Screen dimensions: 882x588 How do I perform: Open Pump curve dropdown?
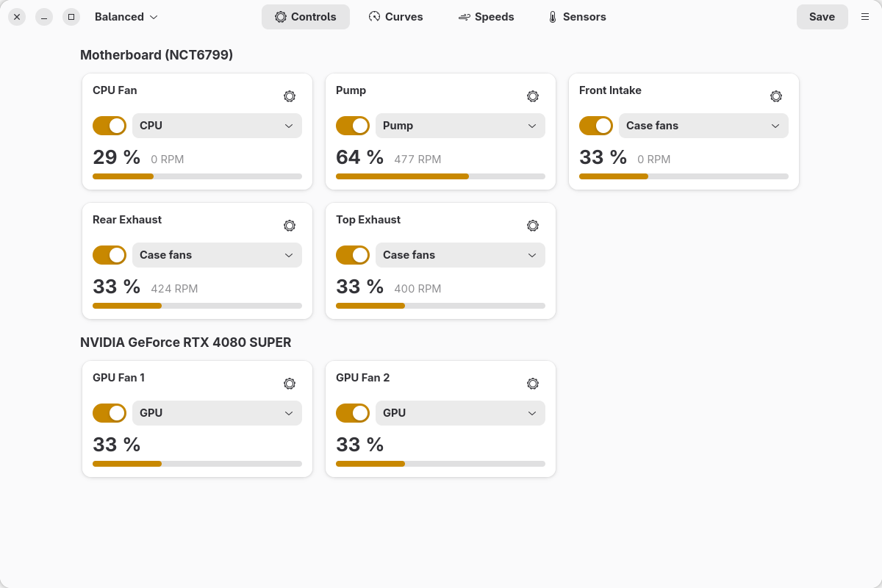(460, 126)
